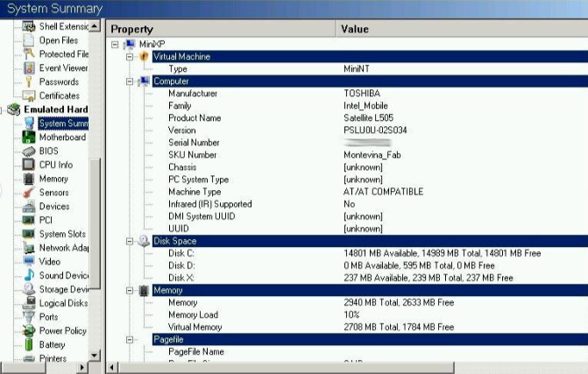Image resolution: width=588 pixels, height=374 pixels.
Task: Open Shell Extensions icon in tree
Action: click(29, 26)
